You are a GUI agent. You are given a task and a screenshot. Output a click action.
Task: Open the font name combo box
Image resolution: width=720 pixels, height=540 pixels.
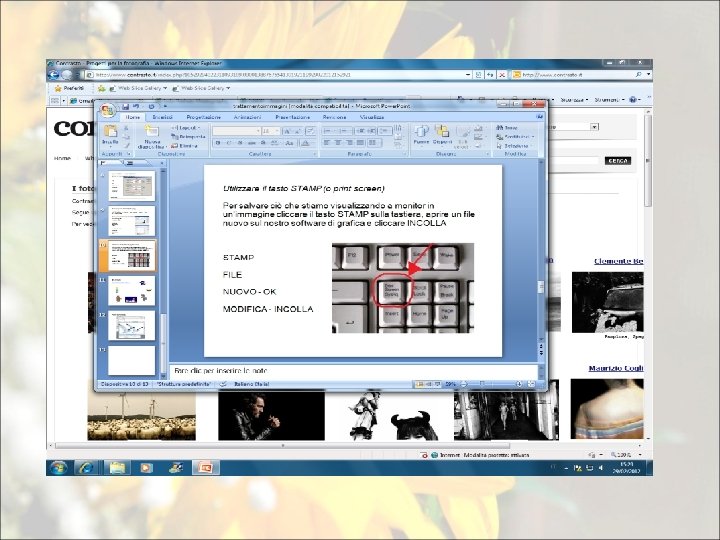[236, 131]
